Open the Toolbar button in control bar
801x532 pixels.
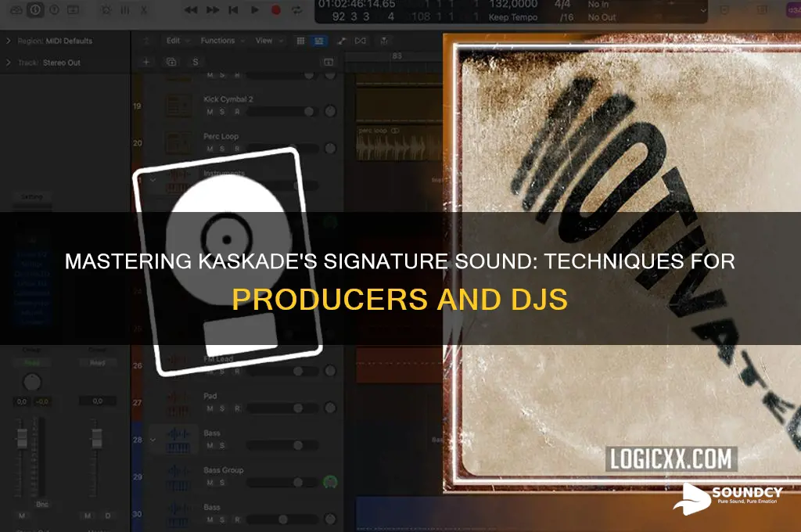[73, 9]
